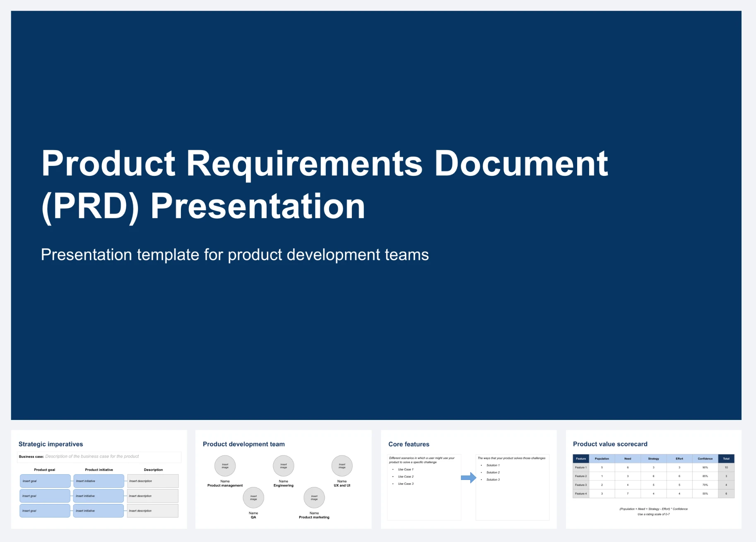Select the Use Case 1 bullet
Screen dimensions: 756x542
tap(406, 470)
